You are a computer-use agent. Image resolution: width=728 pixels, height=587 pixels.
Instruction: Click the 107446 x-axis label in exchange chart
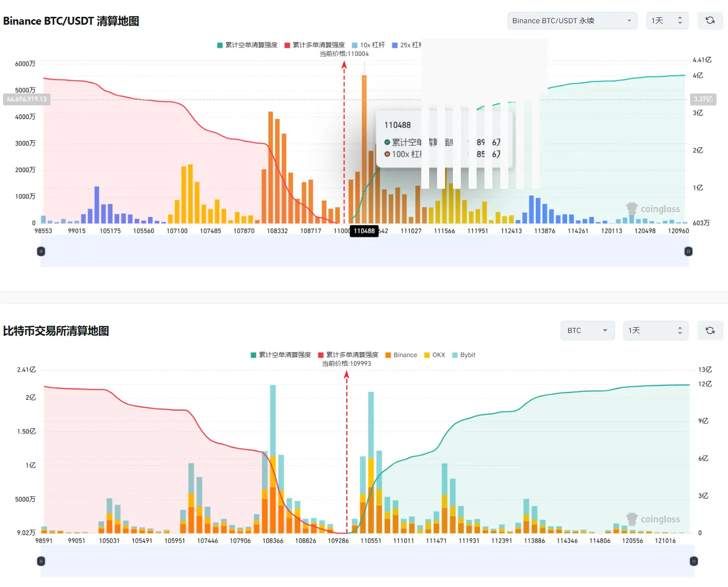[207, 541]
